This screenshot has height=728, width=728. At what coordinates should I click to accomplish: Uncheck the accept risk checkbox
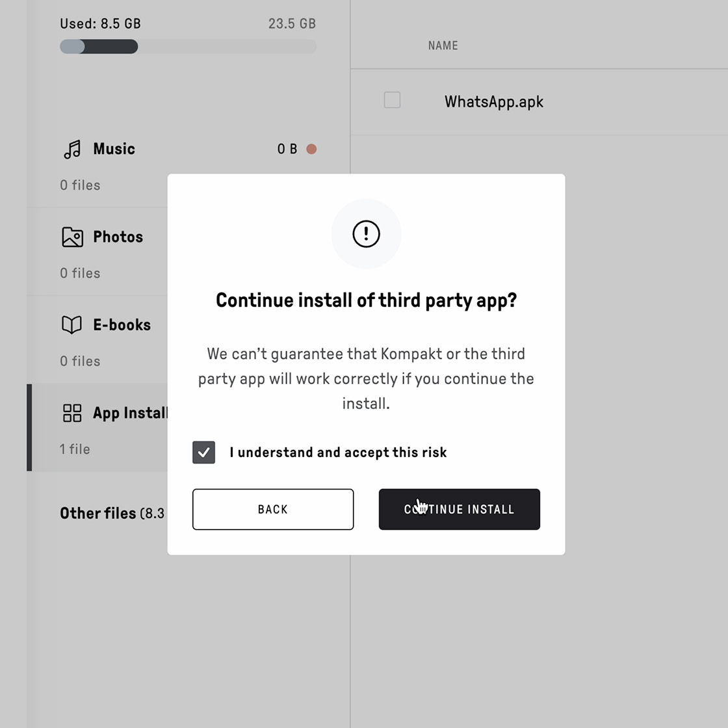[204, 452]
